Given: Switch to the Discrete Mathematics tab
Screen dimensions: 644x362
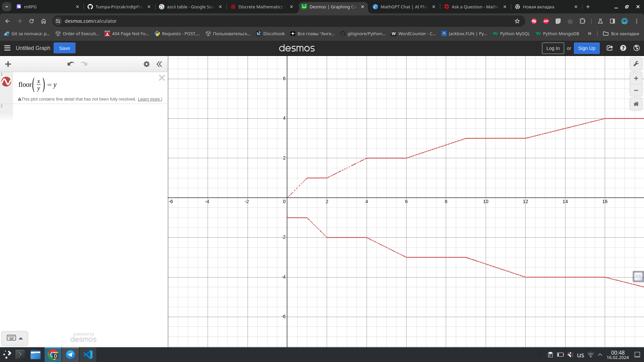Looking at the screenshot, I should point(260,7).
